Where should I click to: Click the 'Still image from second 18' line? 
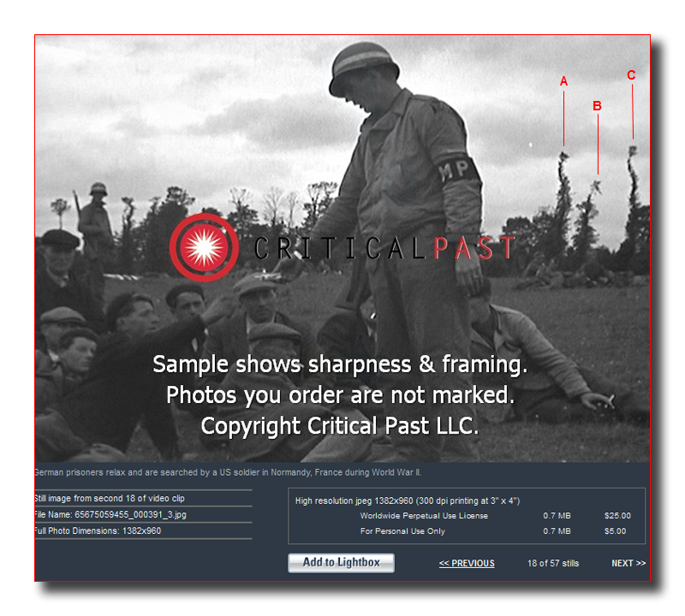coord(110,499)
